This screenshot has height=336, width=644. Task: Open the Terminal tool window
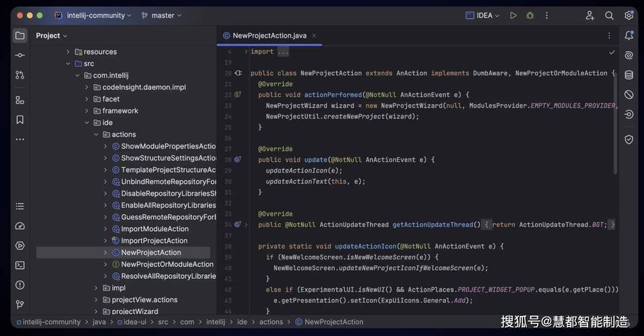[x=20, y=265]
